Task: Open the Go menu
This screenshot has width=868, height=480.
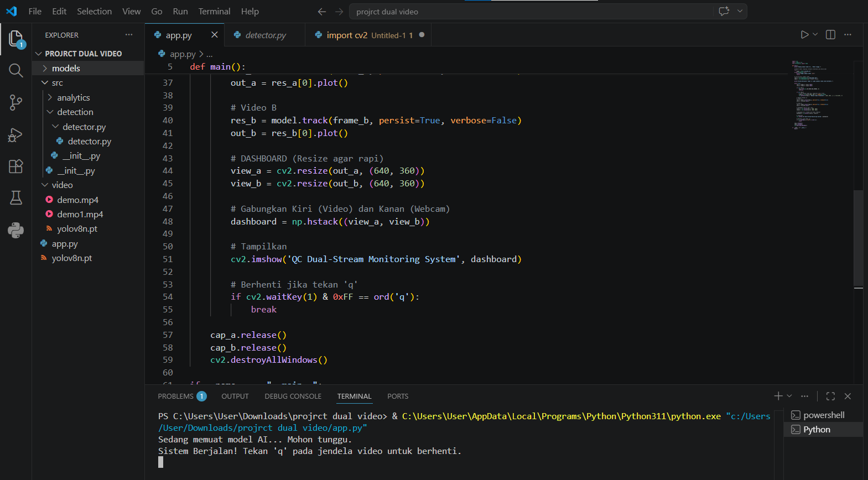Action: coord(157,11)
